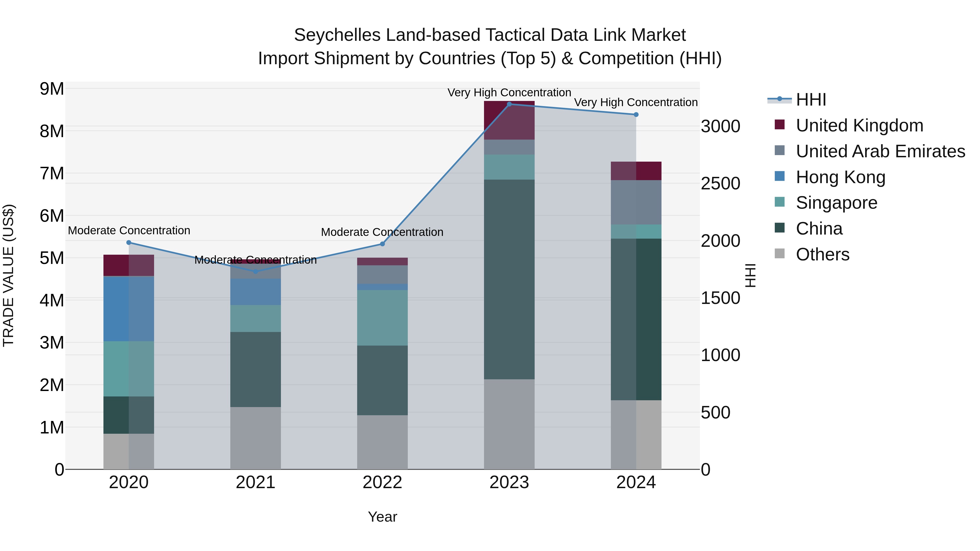Click the United Kingdom maroon legend swatch

pos(780,125)
